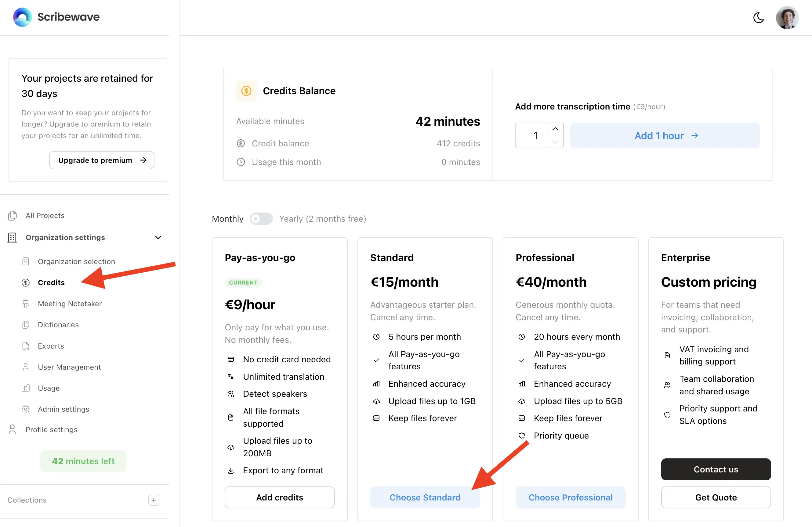
Task: Click the €40/month price text
Action: (x=551, y=282)
